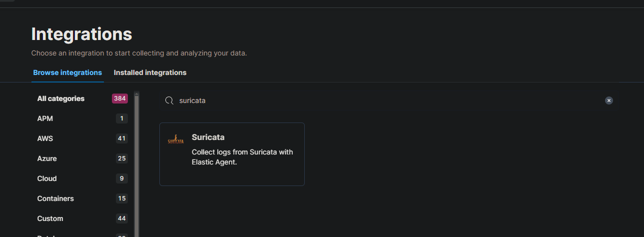Choose the Azure category
Screen dimensions: 644x237
click(x=47, y=158)
